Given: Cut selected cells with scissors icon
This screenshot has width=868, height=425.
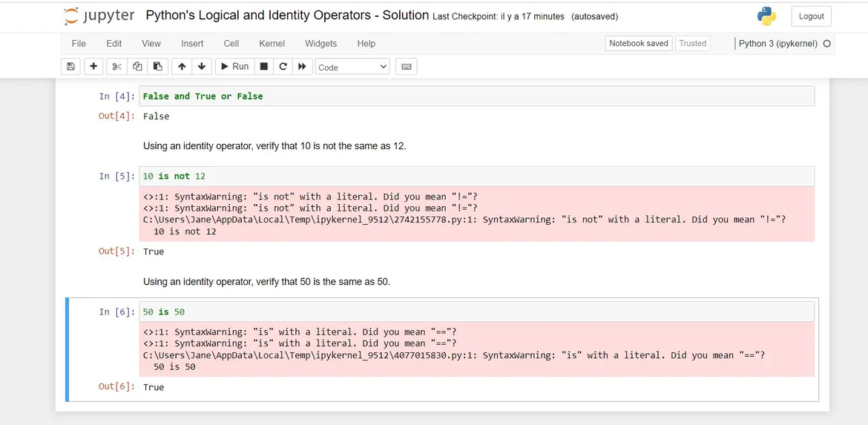Looking at the screenshot, I should click(x=116, y=67).
